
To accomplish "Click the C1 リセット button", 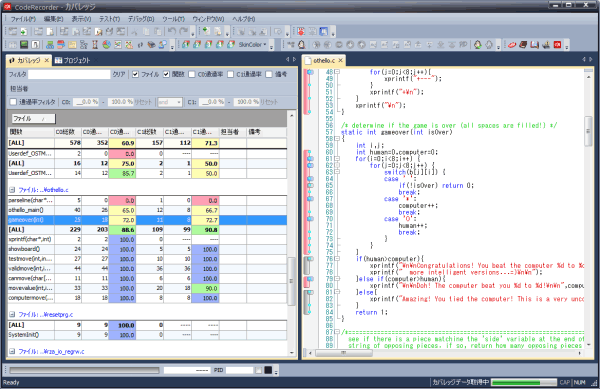I will pyautogui.click(x=268, y=102).
